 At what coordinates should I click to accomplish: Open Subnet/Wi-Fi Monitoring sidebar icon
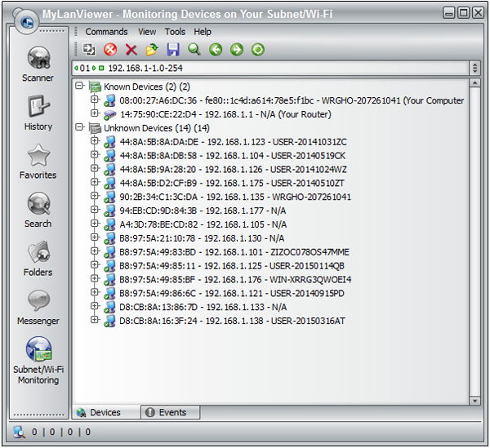point(38,349)
